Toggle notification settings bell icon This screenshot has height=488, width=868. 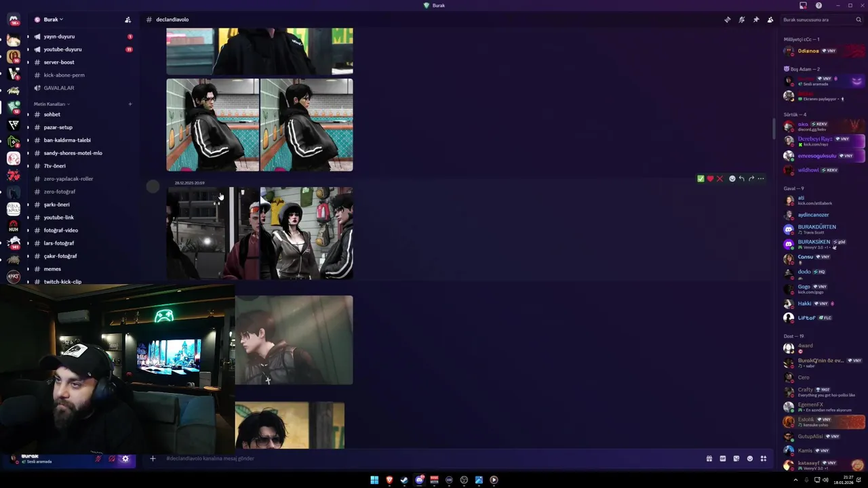pos(742,20)
